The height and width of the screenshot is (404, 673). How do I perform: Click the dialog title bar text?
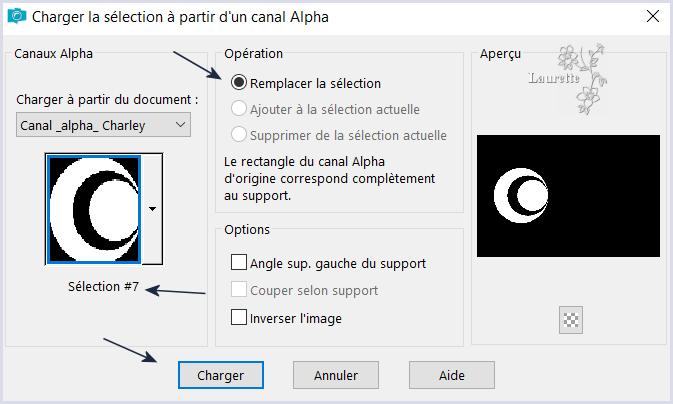[180, 17]
